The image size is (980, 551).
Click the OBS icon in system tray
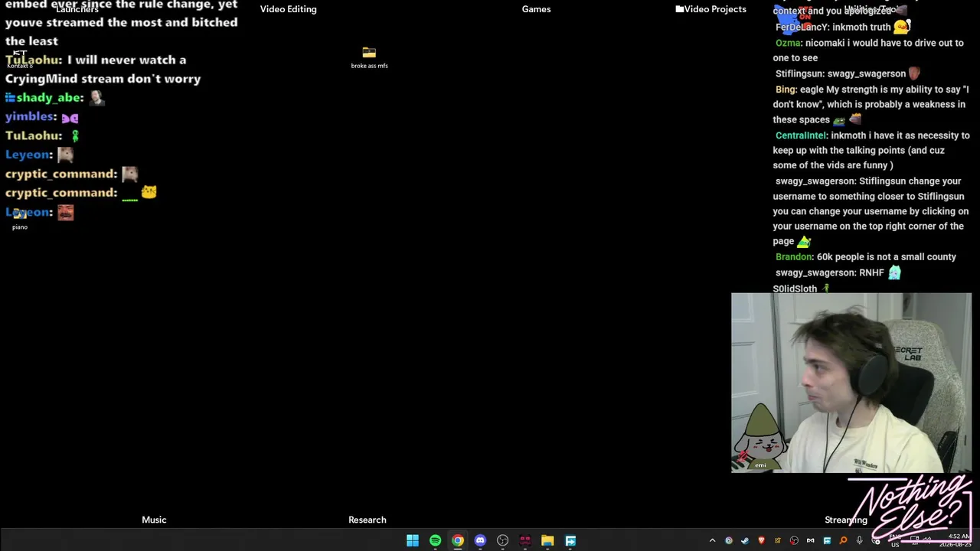794,541
